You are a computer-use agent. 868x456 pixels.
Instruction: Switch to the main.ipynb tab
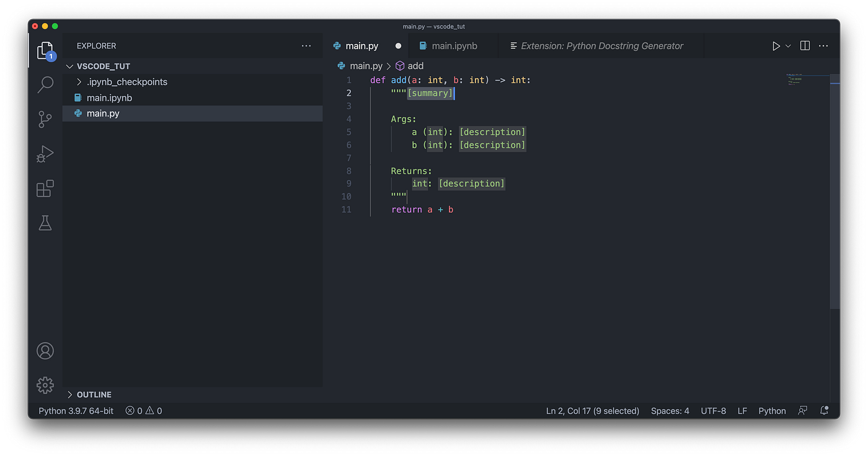[x=456, y=45]
